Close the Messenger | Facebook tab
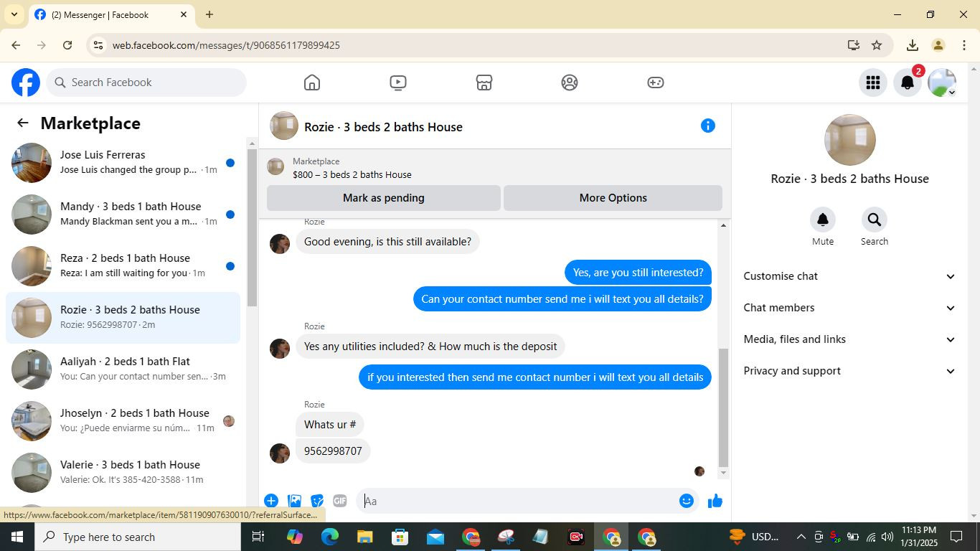The width and height of the screenshot is (980, 551). tap(184, 14)
